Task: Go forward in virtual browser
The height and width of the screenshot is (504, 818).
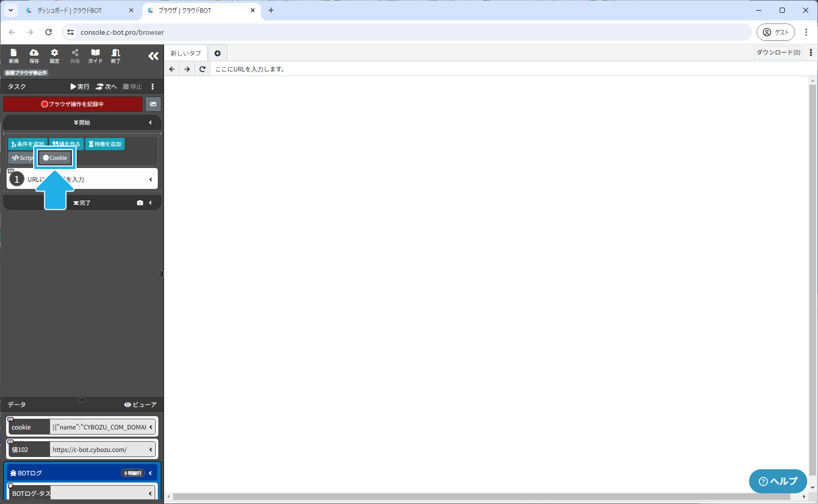Action: [x=187, y=69]
